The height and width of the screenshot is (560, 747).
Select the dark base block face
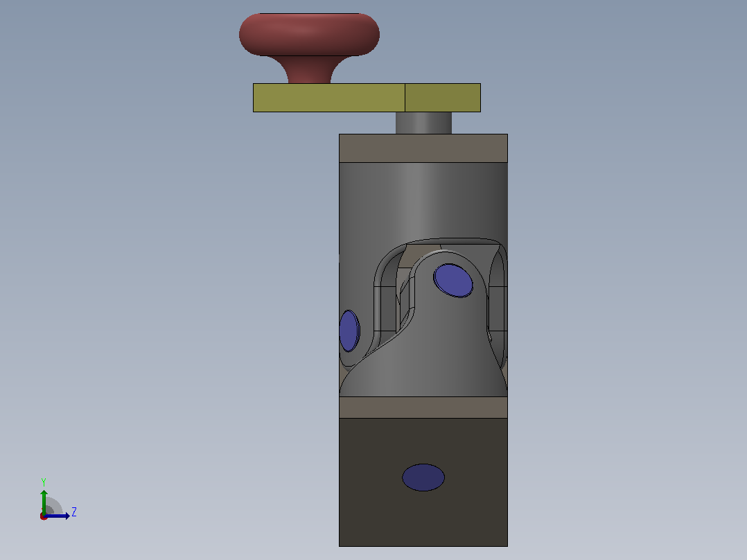423,520
